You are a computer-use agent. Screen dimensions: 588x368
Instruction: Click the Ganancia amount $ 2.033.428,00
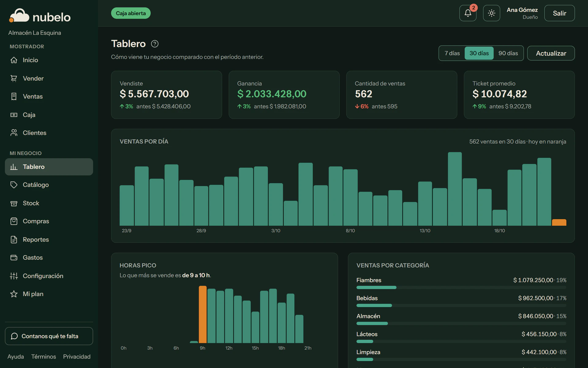(x=272, y=94)
